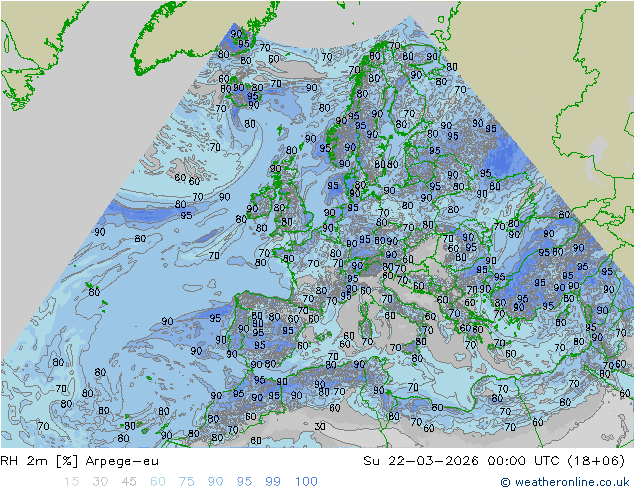
Task: Click the 30 contour label over North Africa
Action: (320, 427)
